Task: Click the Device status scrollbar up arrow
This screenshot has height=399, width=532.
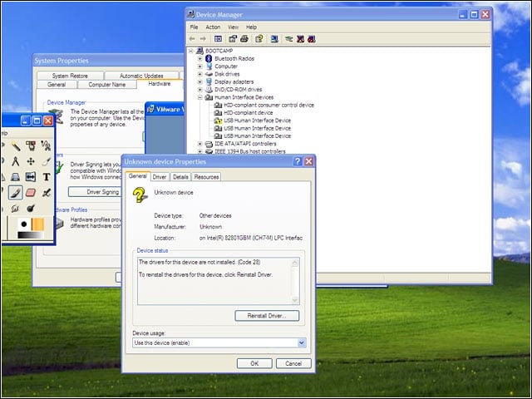Action: pos(294,263)
